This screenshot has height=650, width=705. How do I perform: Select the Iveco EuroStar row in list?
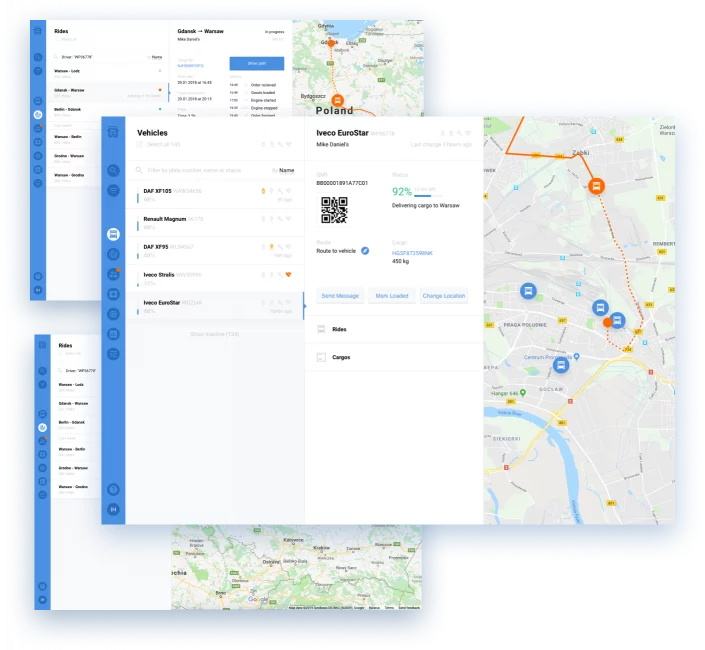pos(215,307)
